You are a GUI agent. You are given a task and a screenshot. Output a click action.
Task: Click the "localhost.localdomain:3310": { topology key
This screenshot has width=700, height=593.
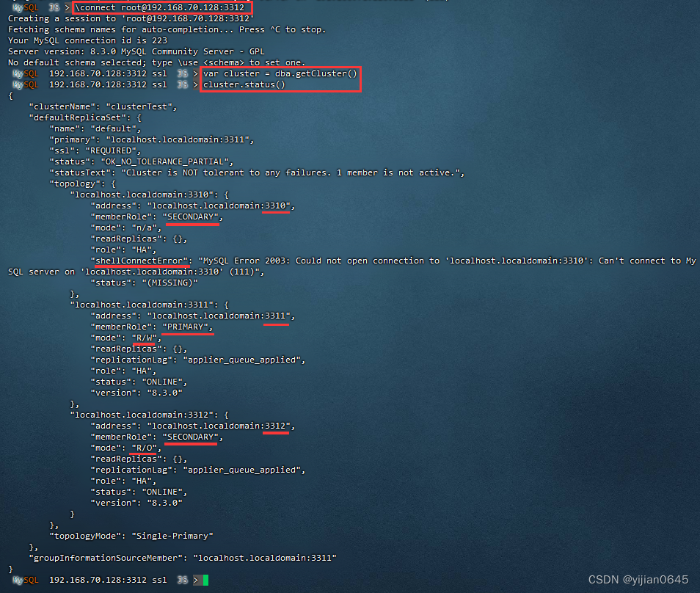pyautogui.click(x=149, y=194)
